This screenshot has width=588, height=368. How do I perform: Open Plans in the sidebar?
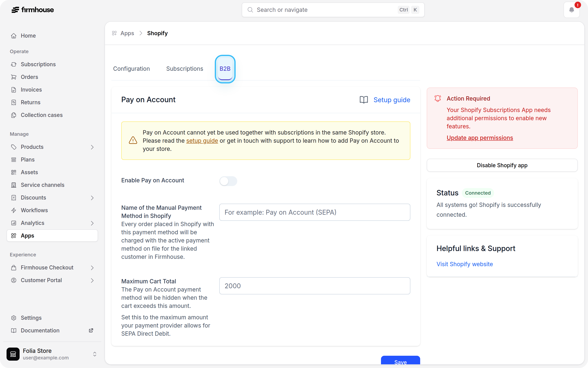click(52, 160)
